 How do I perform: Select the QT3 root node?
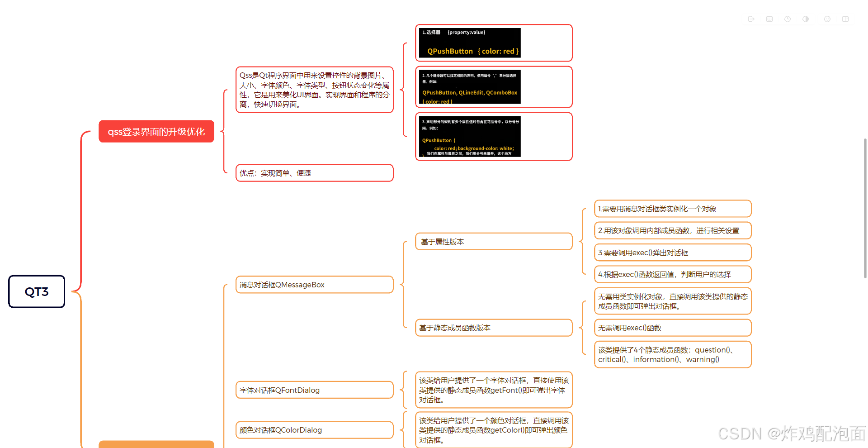click(36, 292)
